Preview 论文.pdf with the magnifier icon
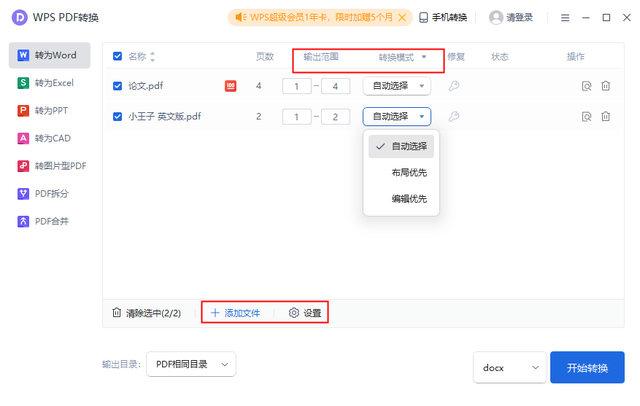This screenshot has width=640, height=406. 587,86
